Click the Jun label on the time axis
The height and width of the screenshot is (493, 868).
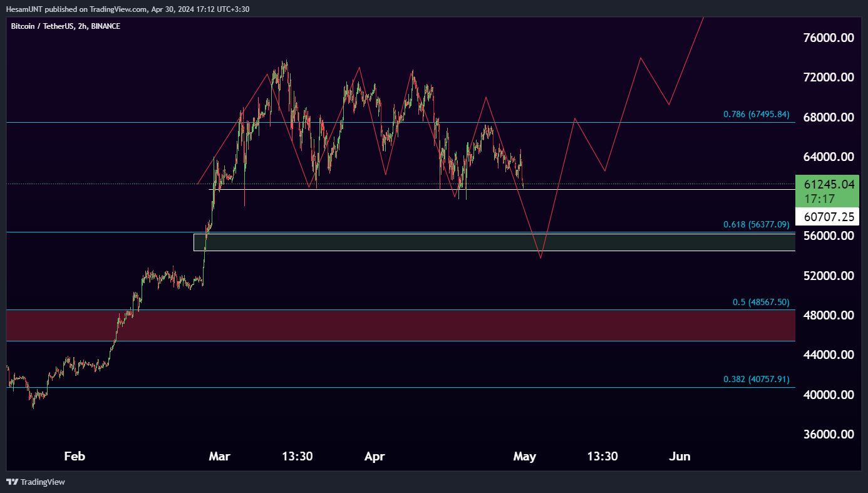(x=679, y=456)
